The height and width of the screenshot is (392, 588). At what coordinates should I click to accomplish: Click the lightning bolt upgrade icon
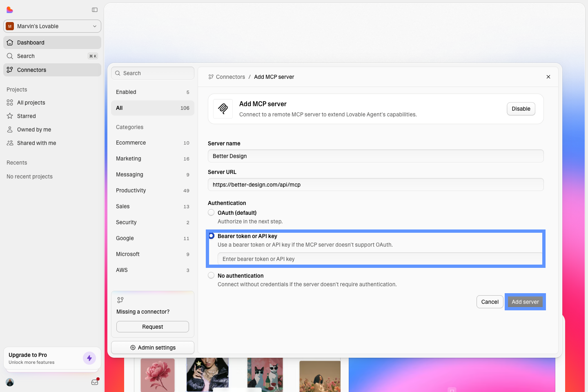[89, 358]
